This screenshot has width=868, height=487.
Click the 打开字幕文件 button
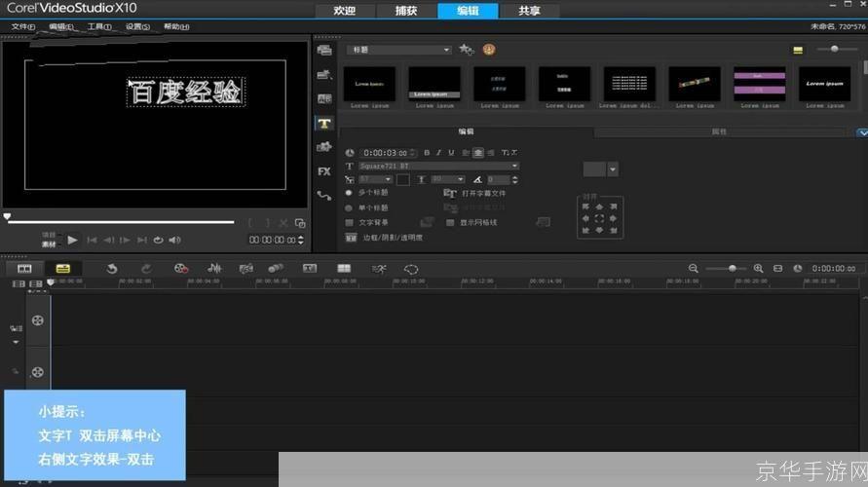click(483, 193)
